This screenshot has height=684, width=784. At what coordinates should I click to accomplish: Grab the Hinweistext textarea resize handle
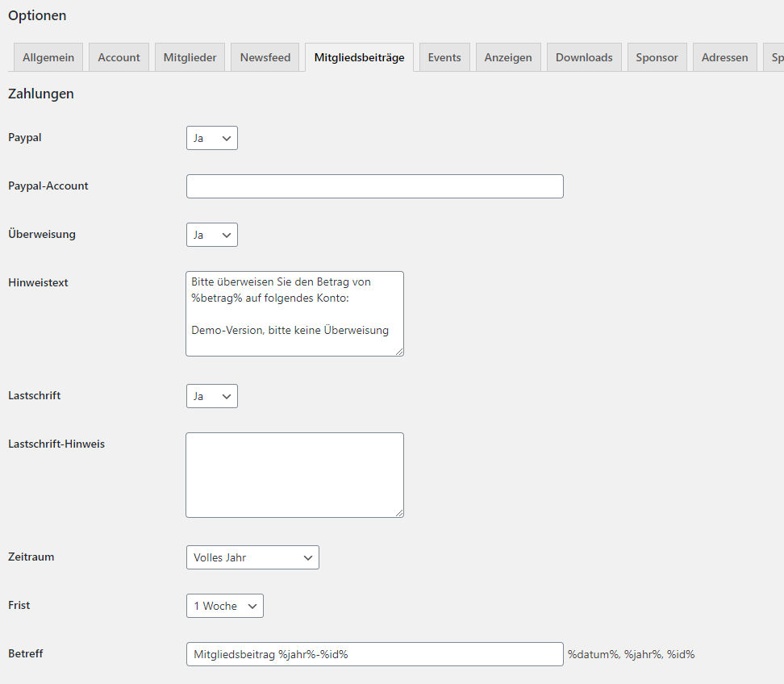[x=399, y=352]
